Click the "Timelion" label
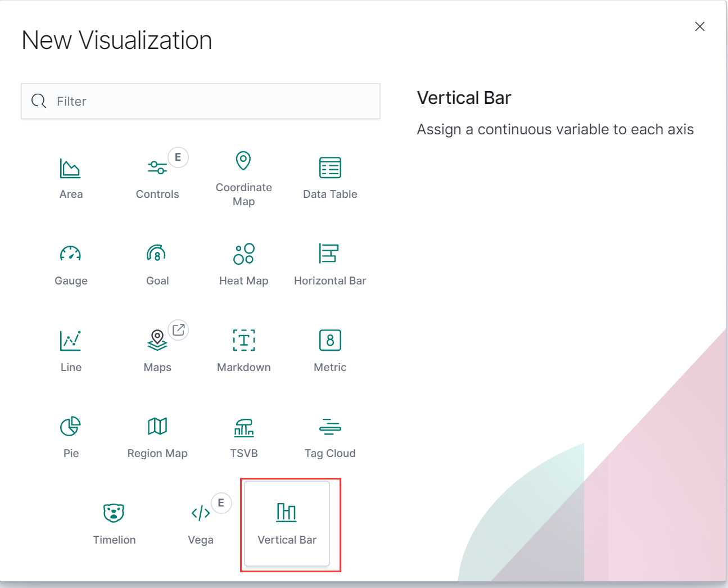Viewport: 728px width, 588px height. pos(114,540)
